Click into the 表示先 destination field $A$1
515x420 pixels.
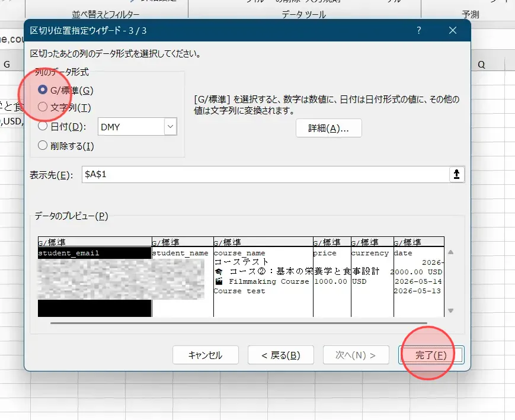pyautogui.click(x=266, y=174)
